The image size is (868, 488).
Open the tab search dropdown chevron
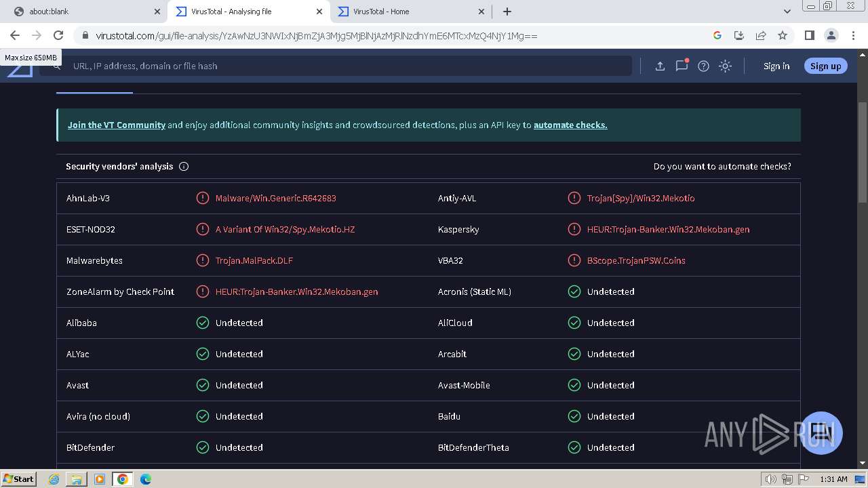point(787,12)
